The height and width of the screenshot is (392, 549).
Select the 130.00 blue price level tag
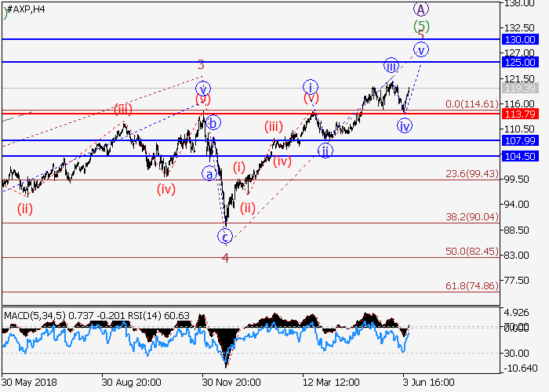(x=521, y=39)
